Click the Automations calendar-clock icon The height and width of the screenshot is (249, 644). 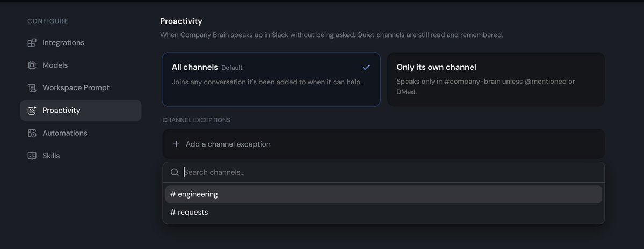tap(32, 133)
